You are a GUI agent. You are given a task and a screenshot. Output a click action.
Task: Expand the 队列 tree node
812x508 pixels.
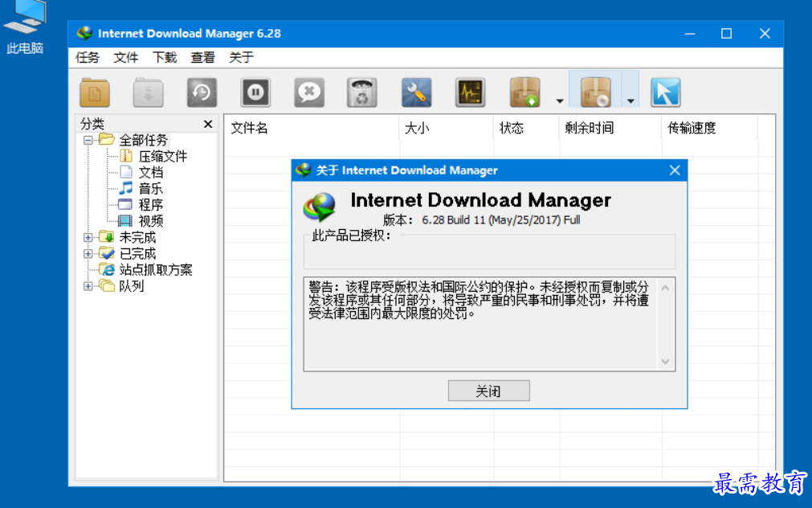point(88,285)
